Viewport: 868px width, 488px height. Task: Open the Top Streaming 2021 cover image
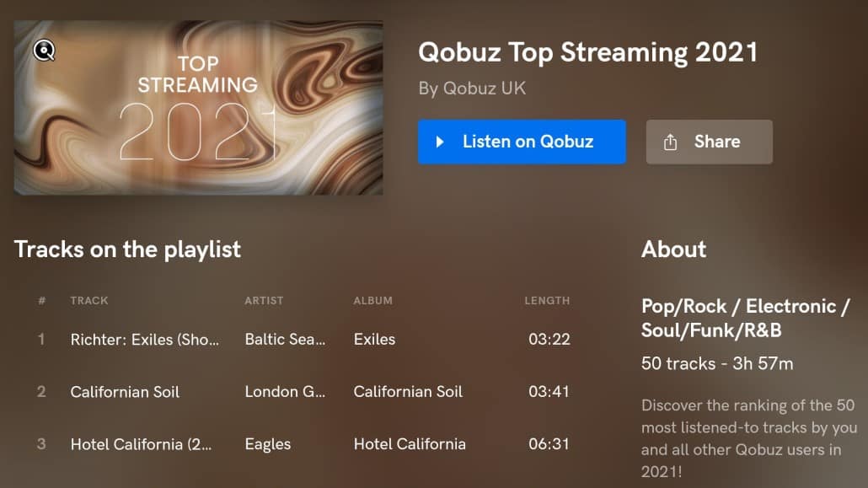pos(199,108)
